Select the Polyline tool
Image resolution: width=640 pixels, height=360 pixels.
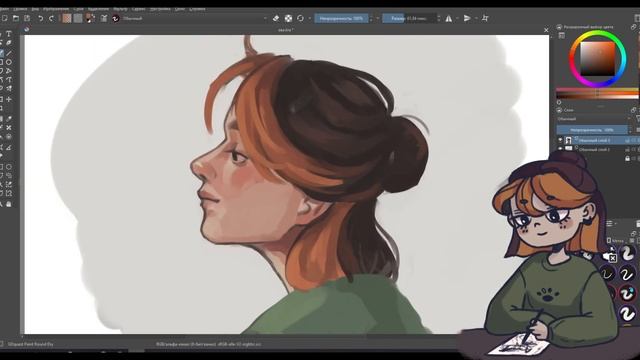tap(9, 71)
